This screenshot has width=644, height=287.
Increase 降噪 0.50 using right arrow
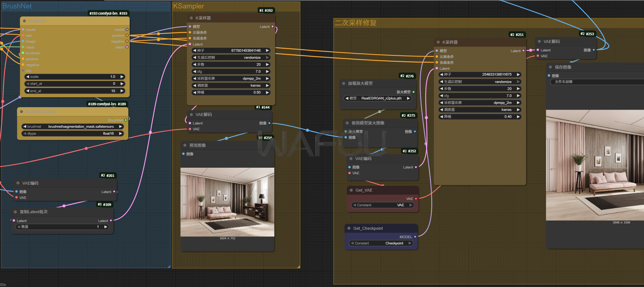[x=267, y=92]
